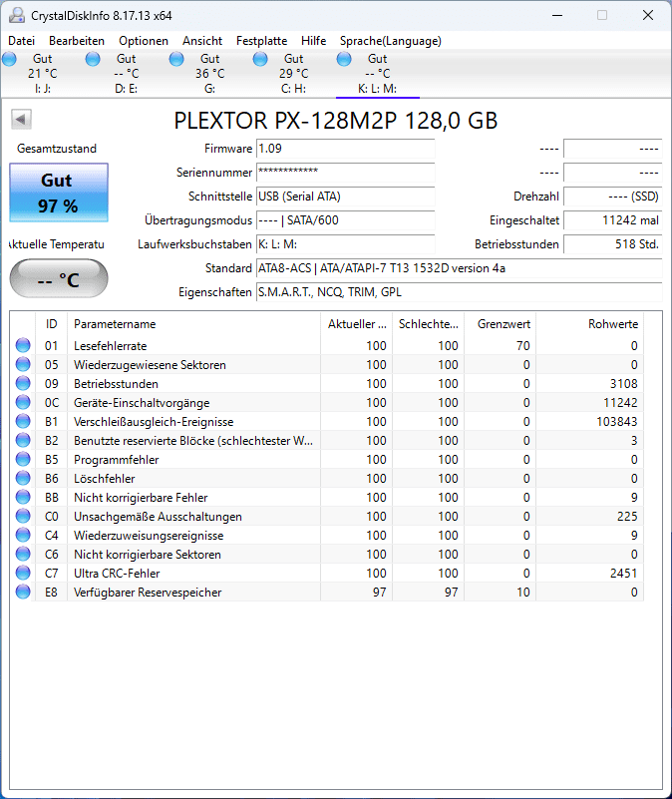Select disk K: L: M: status orb
Screen dimensions: 672x799
344,59
